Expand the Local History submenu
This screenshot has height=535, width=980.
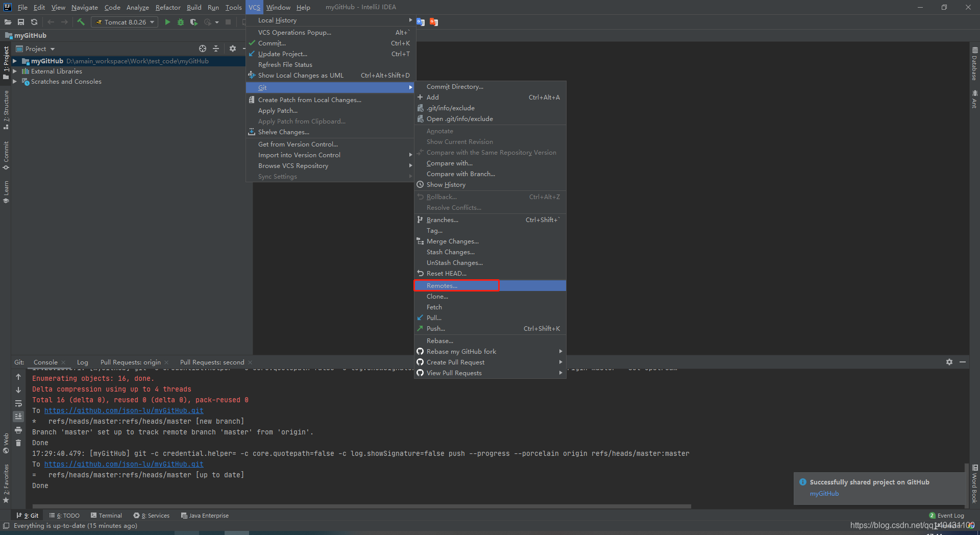click(x=331, y=20)
